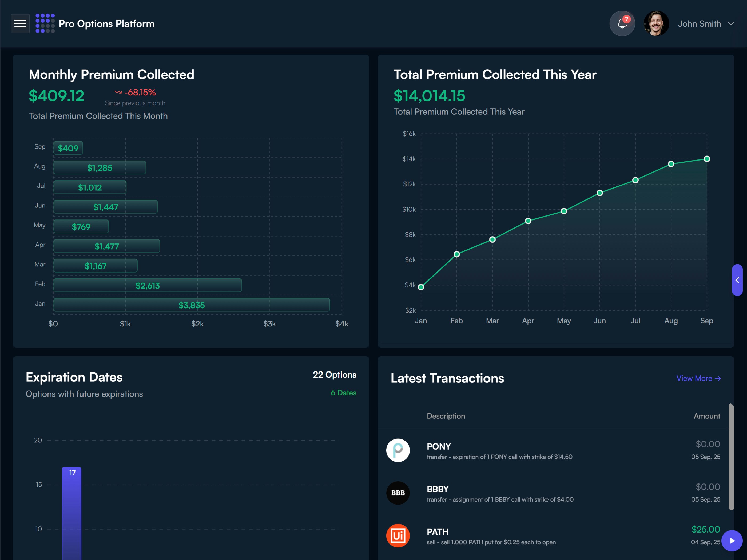Click the PONY ticker logo
The width and height of the screenshot is (747, 560).
398,450
